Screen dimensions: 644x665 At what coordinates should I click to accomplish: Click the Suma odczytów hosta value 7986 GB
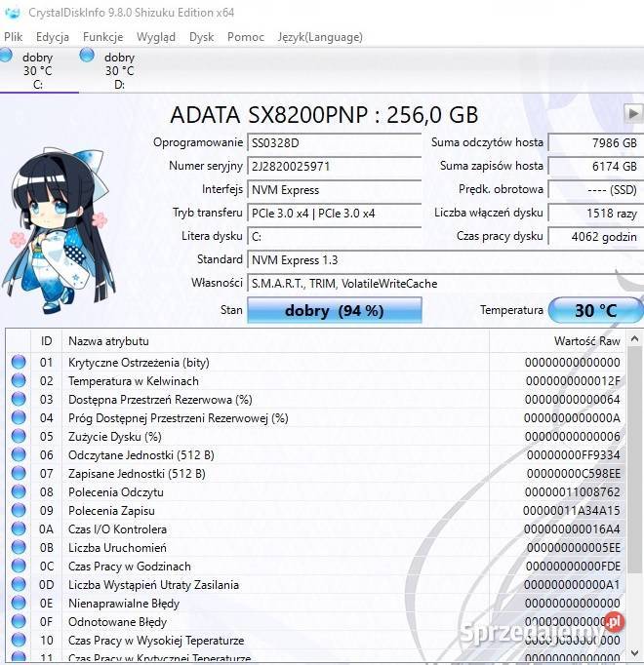(x=595, y=142)
